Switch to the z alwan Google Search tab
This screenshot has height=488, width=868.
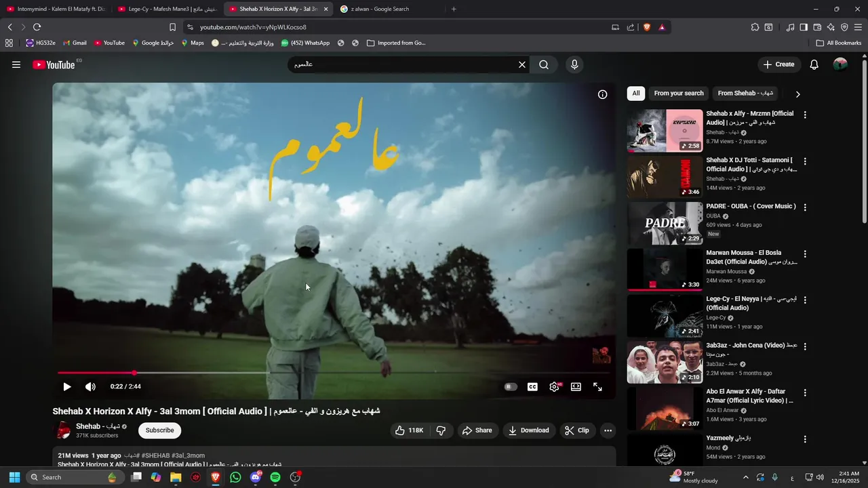point(388,9)
